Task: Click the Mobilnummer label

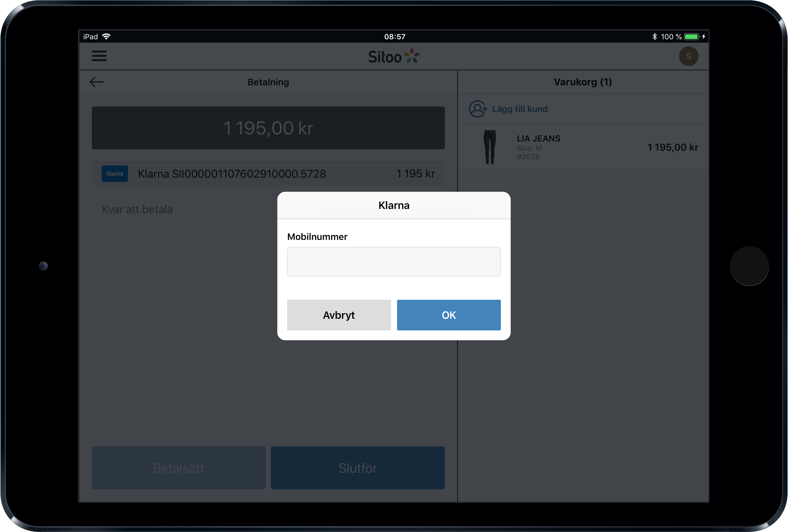Action: (317, 237)
